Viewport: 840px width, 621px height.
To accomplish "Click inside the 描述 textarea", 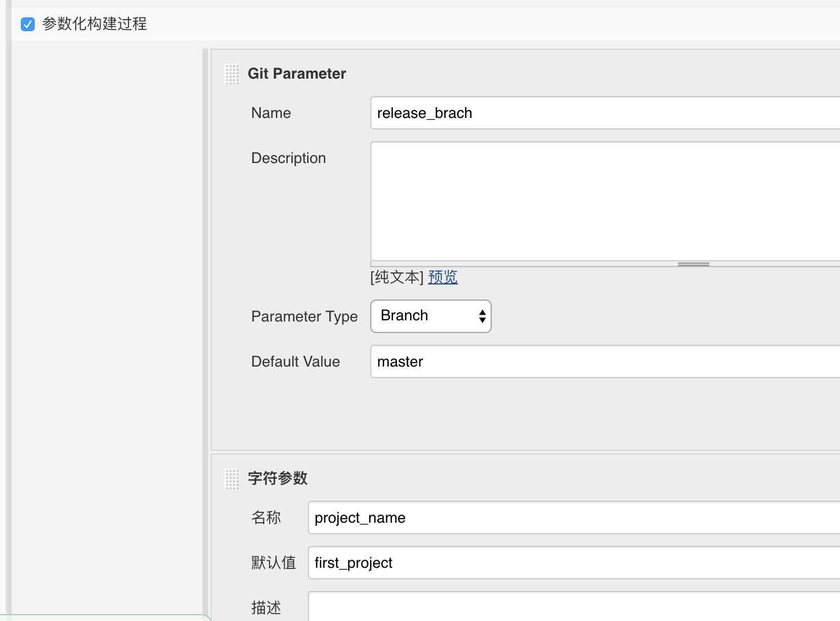I will pos(574,607).
